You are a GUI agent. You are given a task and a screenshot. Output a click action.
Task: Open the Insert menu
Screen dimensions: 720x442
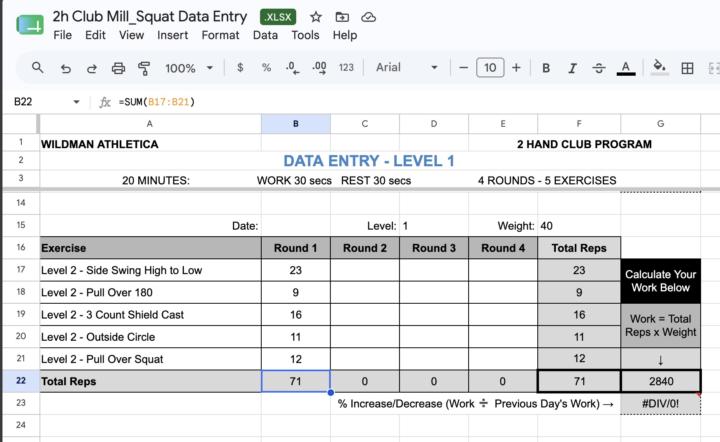pyautogui.click(x=173, y=35)
